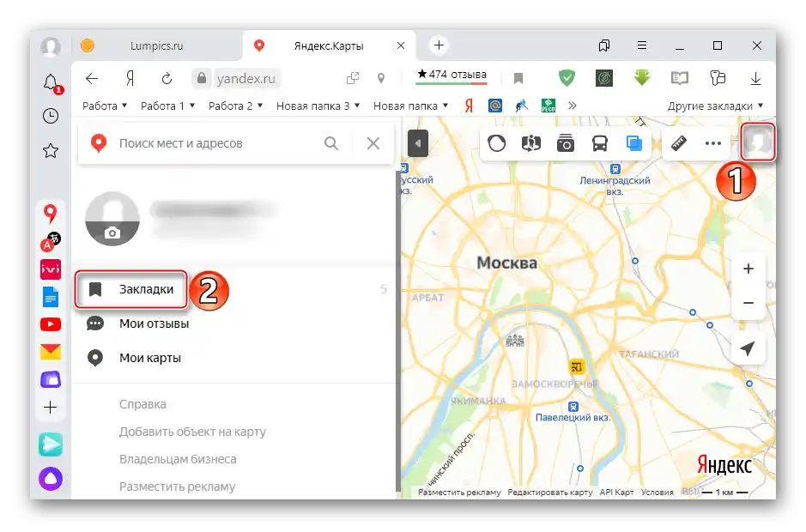
Task: Show hidden bookmarks via double chevron
Action: [x=573, y=106]
